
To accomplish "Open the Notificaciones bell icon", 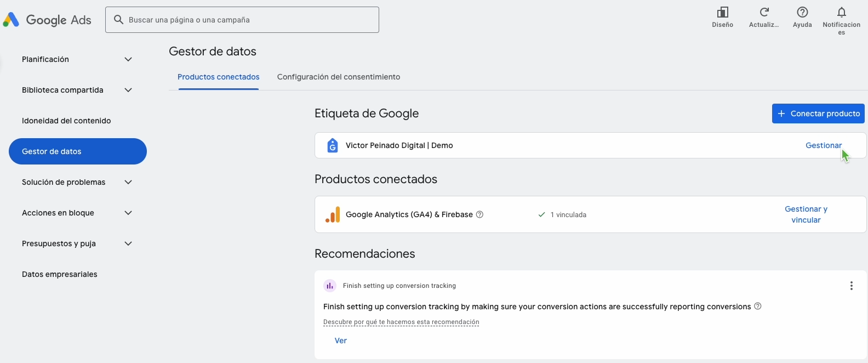I will tap(842, 13).
